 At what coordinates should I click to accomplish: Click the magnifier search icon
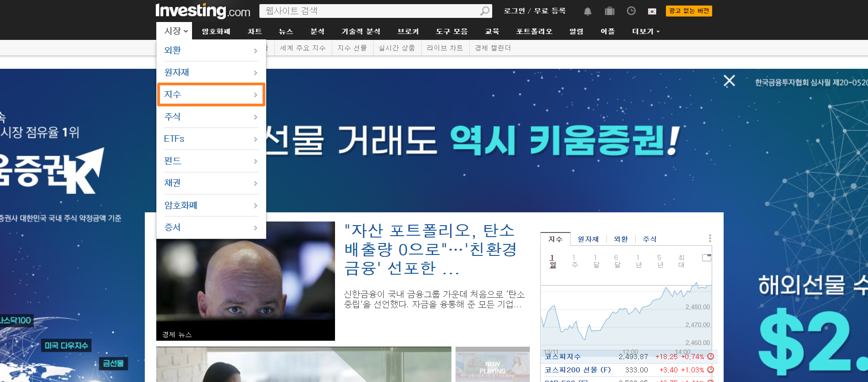(x=484, y=11)
